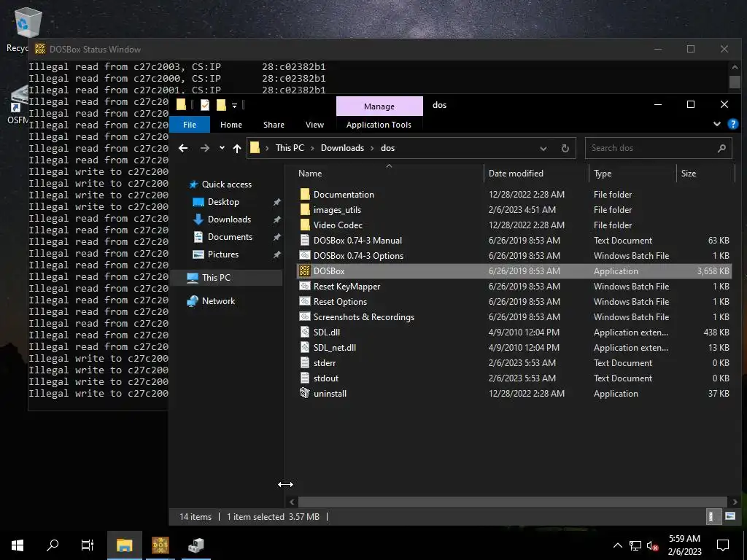The width and height of the screenshot is (747, 560).
Task: Expand the This PC breadcrumb arrow
Action: click(x=312, y=148)
